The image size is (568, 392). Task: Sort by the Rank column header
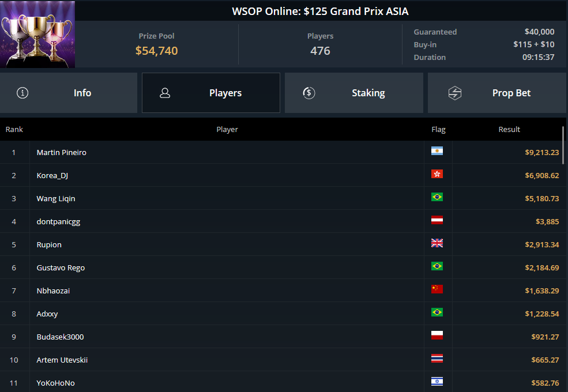click(14, 129)
